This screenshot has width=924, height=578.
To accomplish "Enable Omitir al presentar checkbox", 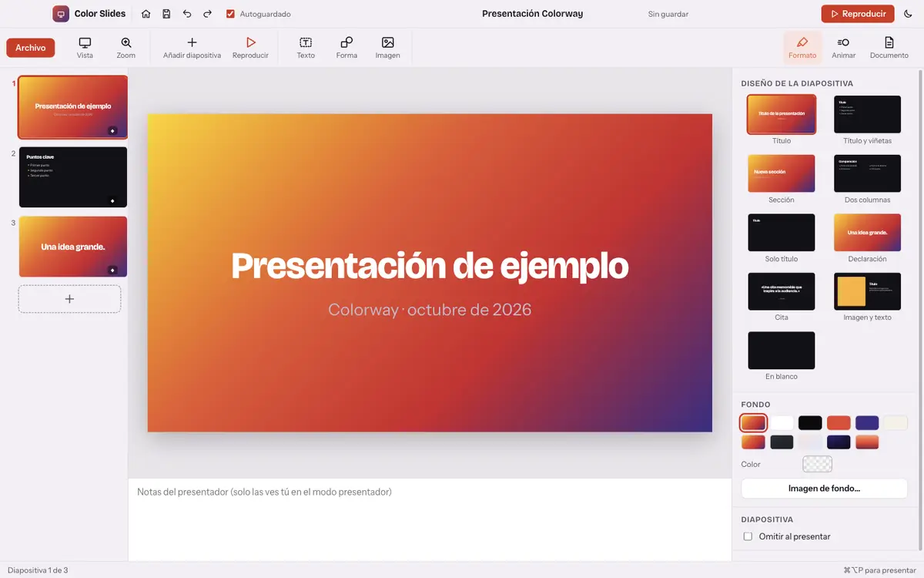I will (x=748, y=536).
